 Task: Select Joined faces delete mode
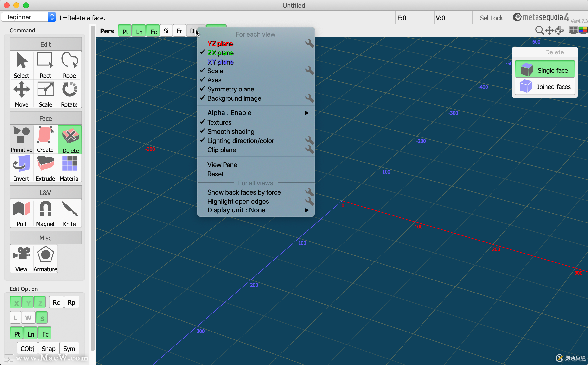click(x=545, y=87)
